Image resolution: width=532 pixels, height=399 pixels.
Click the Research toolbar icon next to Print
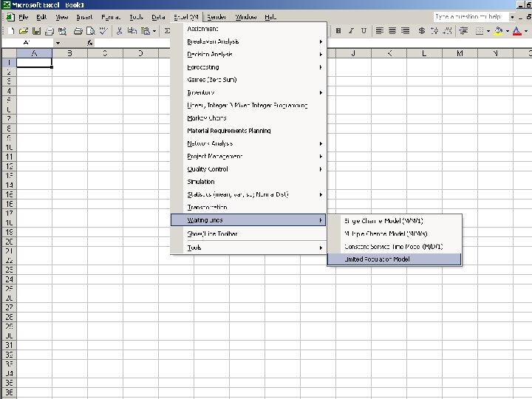pos(62,31)
